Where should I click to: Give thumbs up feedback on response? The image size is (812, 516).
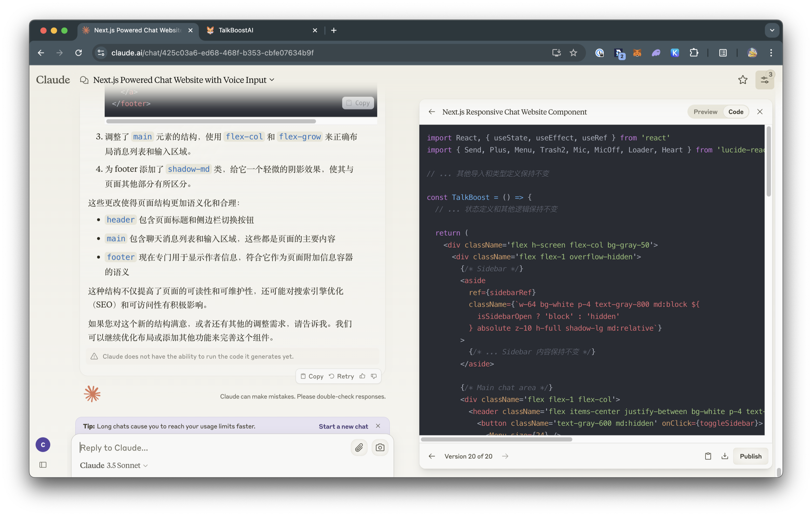click(362, 376)
